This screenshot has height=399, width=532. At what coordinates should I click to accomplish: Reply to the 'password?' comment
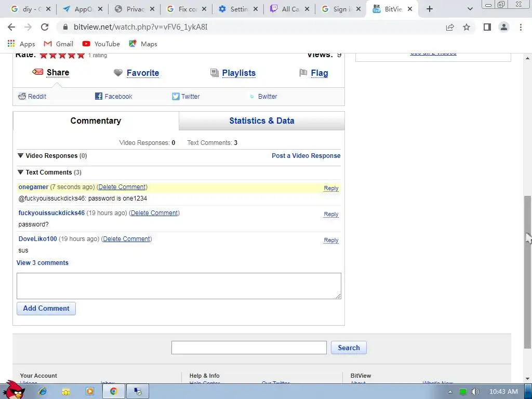[331, 215]
